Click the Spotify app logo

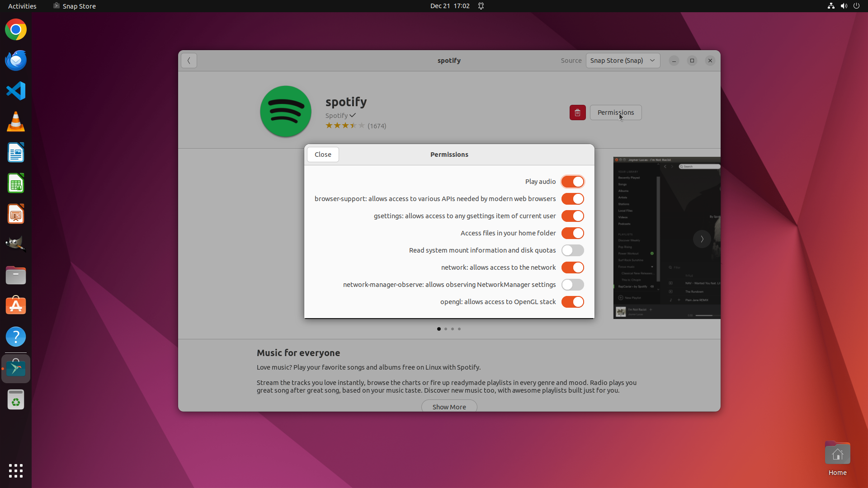[285, 111]
